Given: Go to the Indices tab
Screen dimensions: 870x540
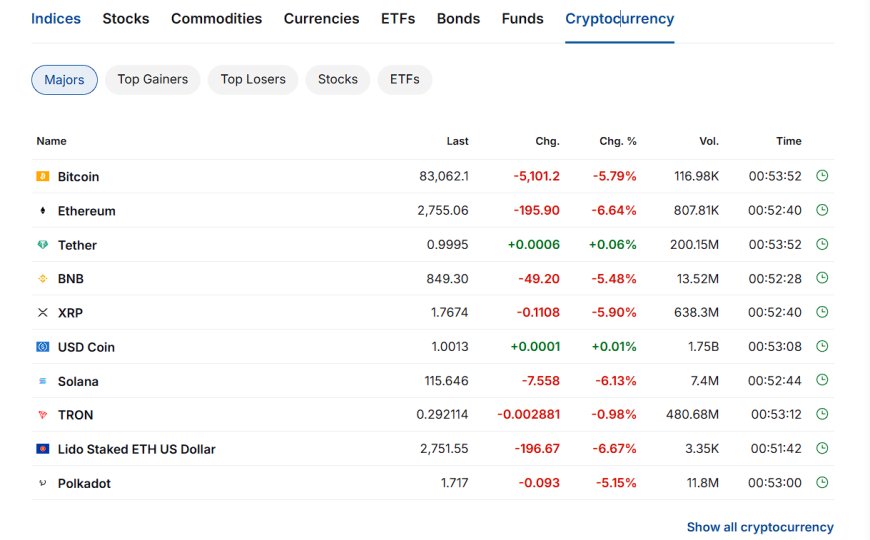Looking at the screenshot, I should pos(56,19).
